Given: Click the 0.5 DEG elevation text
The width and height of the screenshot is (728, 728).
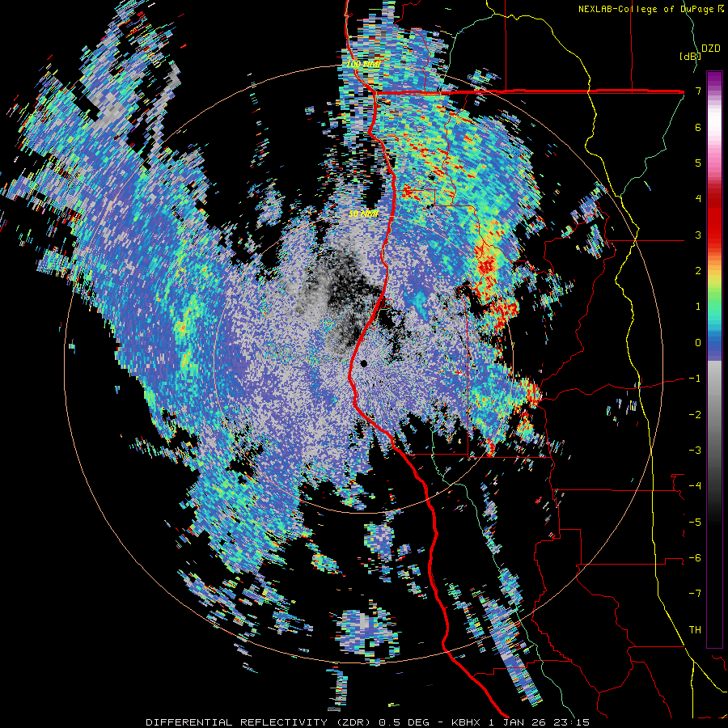Looking at the screenshot, I should coord(404,722).
